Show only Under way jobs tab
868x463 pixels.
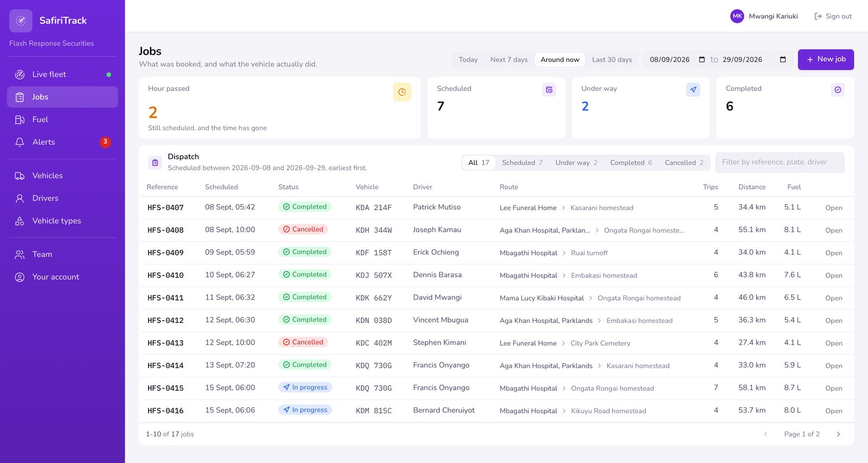pos(576,163)
